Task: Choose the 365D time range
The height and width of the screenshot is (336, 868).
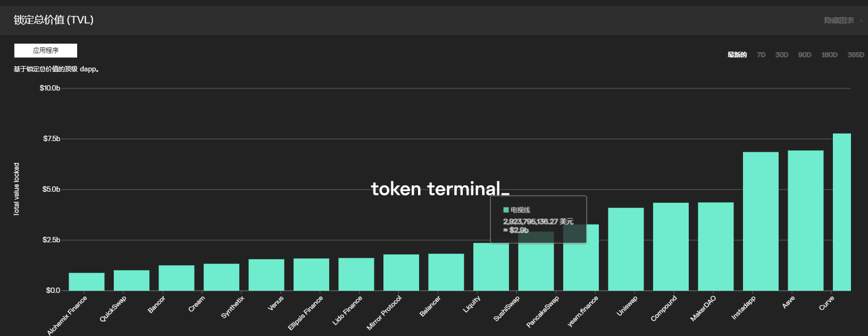Action: (855, 55)
